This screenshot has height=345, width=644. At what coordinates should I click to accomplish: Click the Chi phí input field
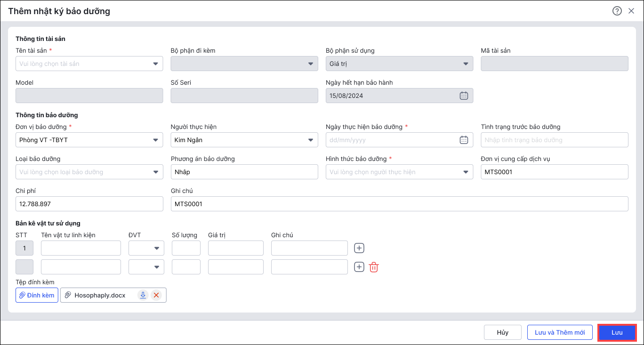(89, 204)
